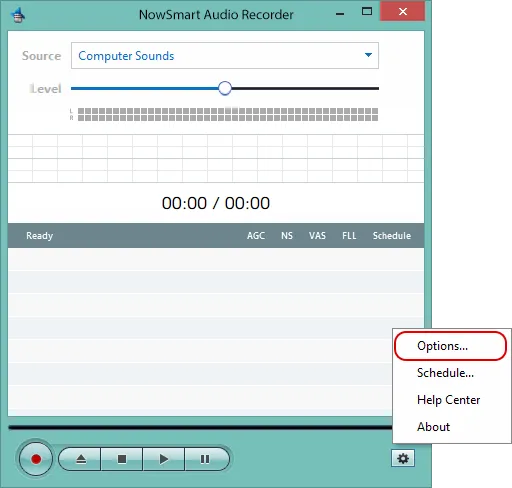Select About in the popup menu
Image resolution: width=512 pixels, height=488 pixels.
click(452, 427)
